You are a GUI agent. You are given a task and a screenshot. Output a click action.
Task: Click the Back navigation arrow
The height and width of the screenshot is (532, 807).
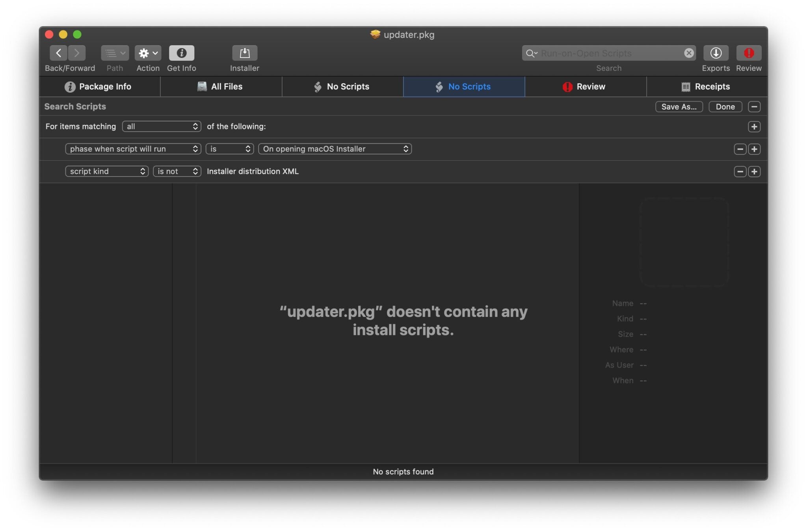58,53
